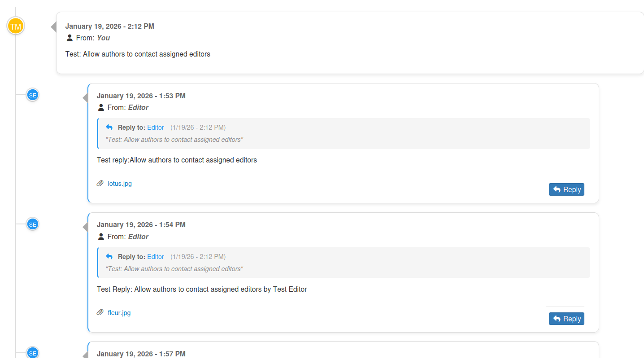The image size is (644, 364).
Task: Click the paperclip icon next to lotus.jpg
Action: pyautogui.click(x=100, y=184)
